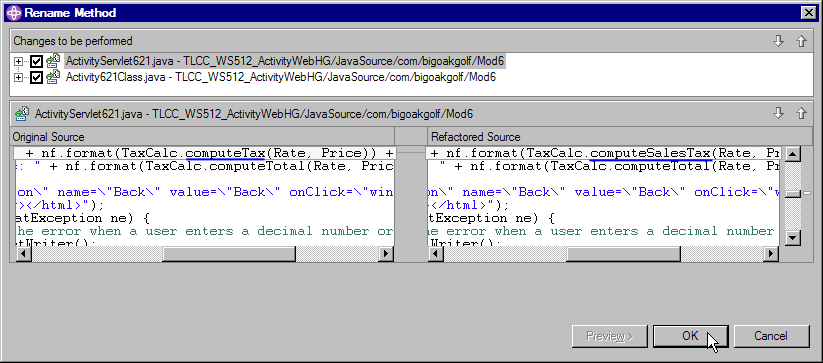823x363 pixels.
Task: Click Refactored Source horizontal scrollbar thumb
Action: [x=623, y=254]
